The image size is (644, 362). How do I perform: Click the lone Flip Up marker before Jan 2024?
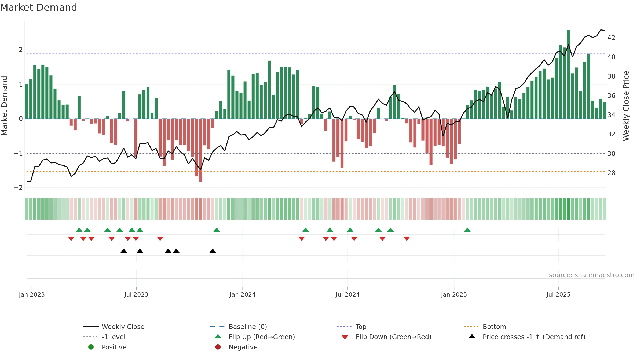coord(217,230)
